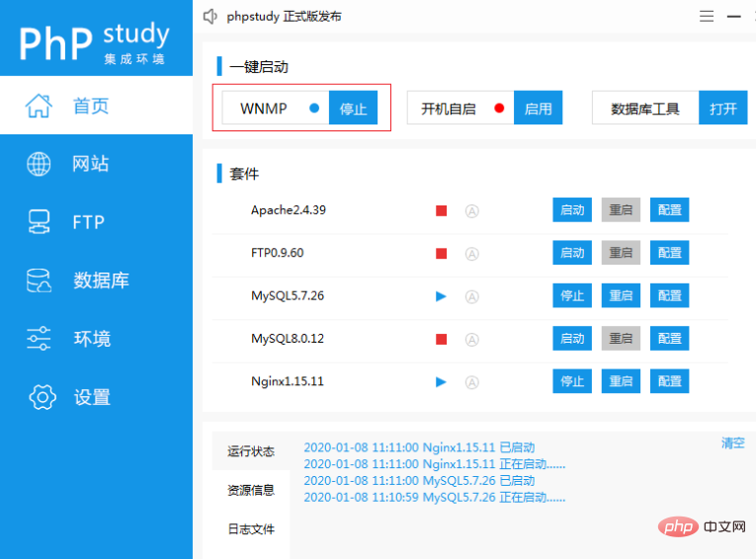The image size is (756, 559).
Task: Click the blue running icon for MySQL5.7.26
Action: (x=441, y=296)
